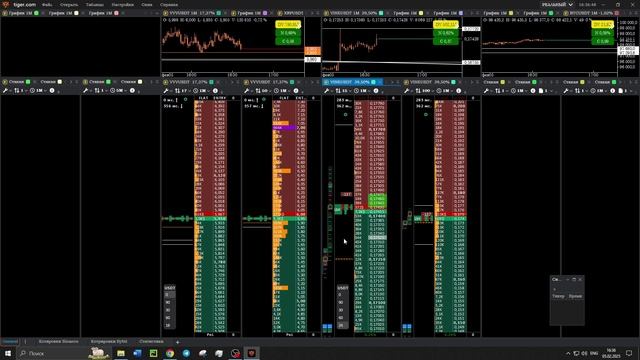Image resolution: width=640 pixels, height=360 pixels.
Task: Toggle teal link square on VVVUSDT 1M chart tab
Action: pos(219,13)
